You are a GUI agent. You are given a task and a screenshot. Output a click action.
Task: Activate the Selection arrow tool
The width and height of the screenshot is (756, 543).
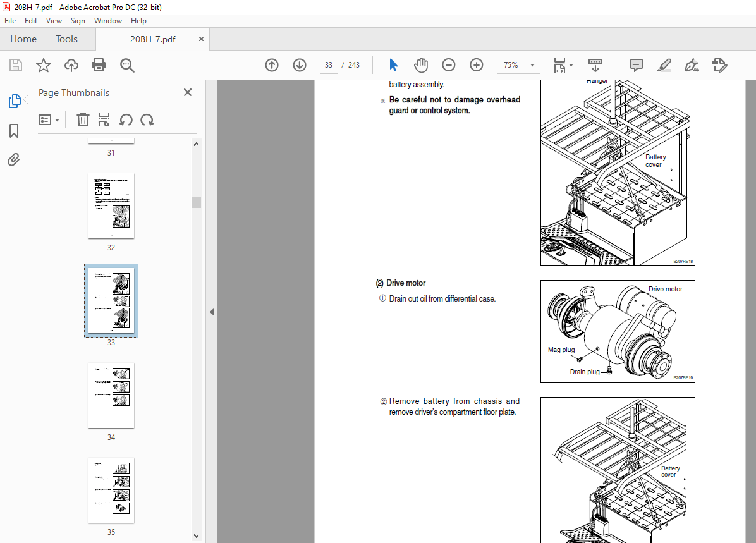click(393, 65)
